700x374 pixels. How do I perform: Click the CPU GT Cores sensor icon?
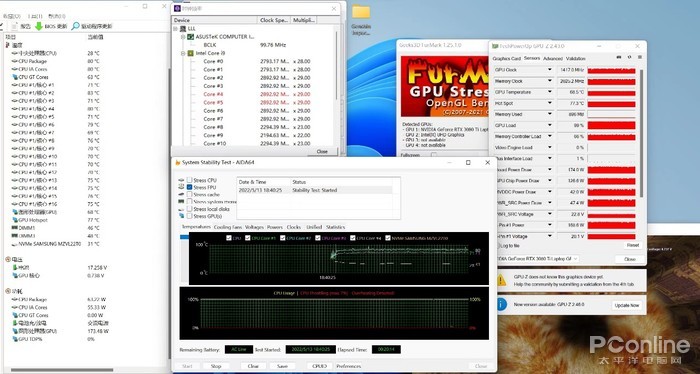pyautogui.click(x=15, y=77)
